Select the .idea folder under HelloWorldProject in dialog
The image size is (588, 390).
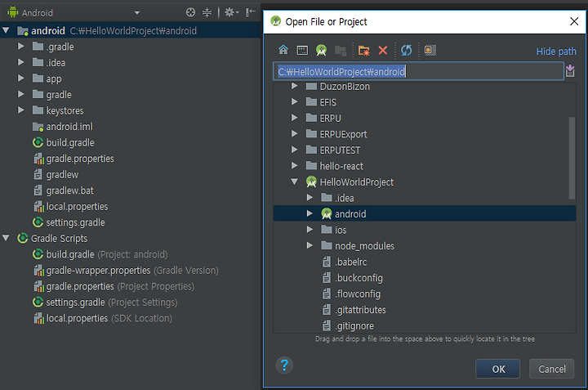pos(344,198)
